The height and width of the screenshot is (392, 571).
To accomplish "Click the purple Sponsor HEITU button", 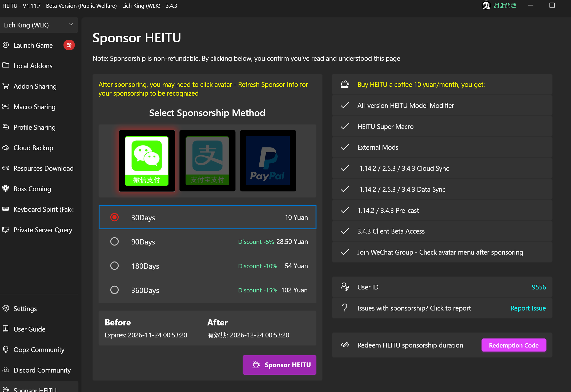I will [279, 365].
